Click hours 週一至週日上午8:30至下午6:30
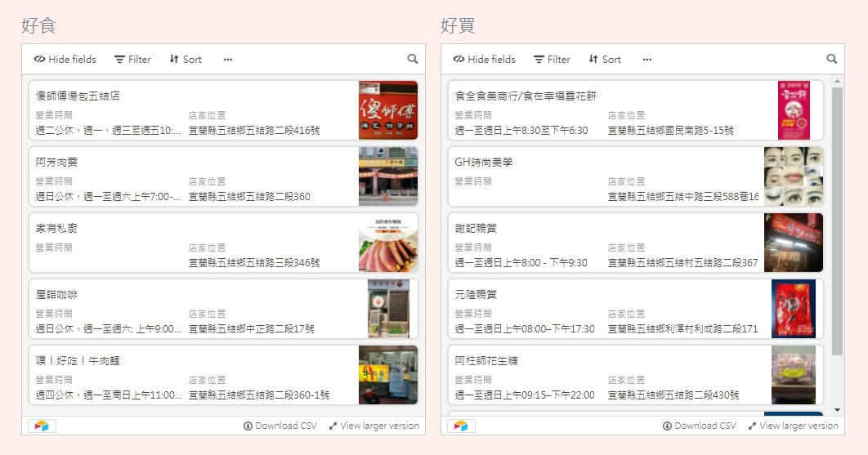The height and width of the screenshot is (455, 868). [521, 131]
